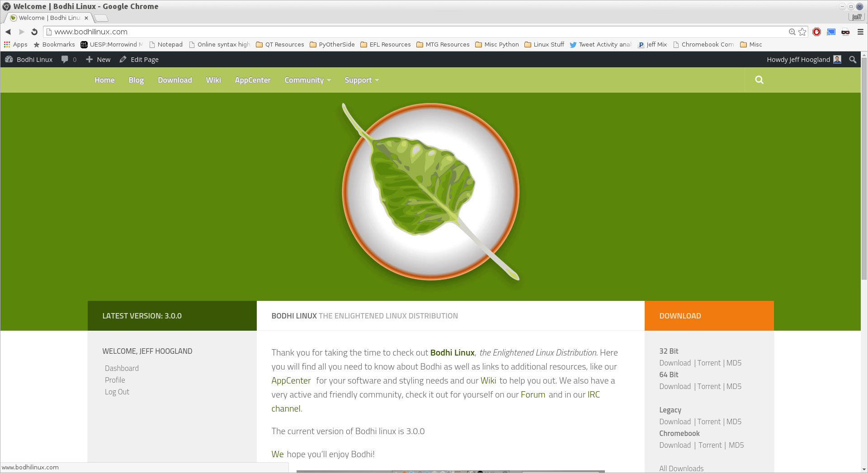
Task: Click the masked-face extension icon
Action: [846, 32]
